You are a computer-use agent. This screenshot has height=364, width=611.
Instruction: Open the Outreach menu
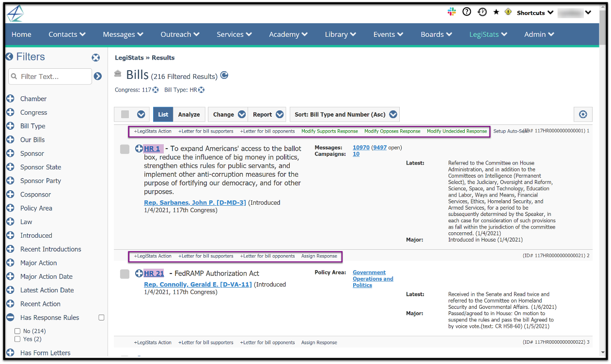click(x=180, y=34)
